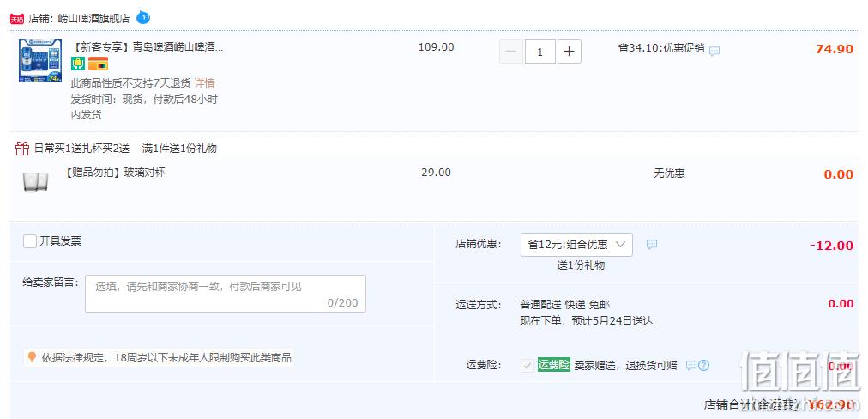Viewport: 868px width, 419px height.
Task: Click the comment icon next to the store discount dropdown
Action: point(652,244)
